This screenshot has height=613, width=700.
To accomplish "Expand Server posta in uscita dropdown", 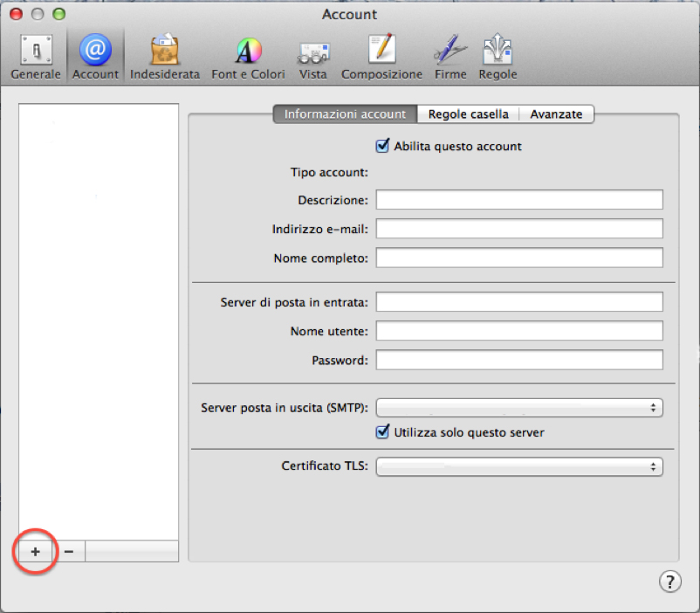I will tap(518, 408).
